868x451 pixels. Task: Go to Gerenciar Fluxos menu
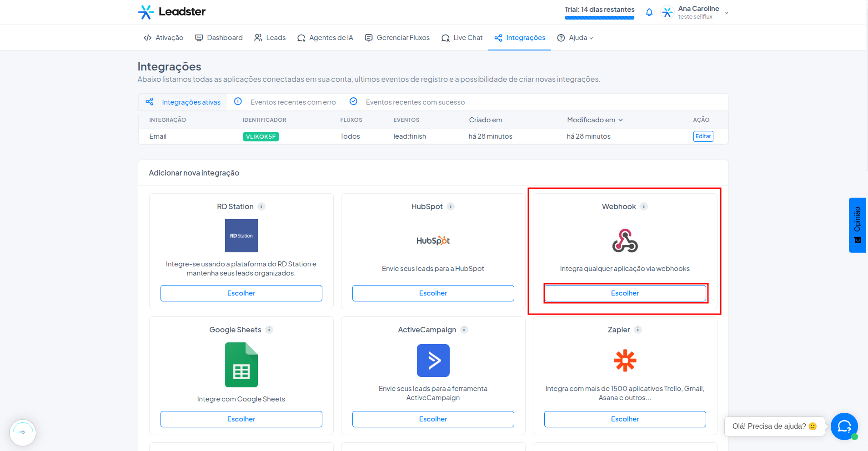coord(397,38)
